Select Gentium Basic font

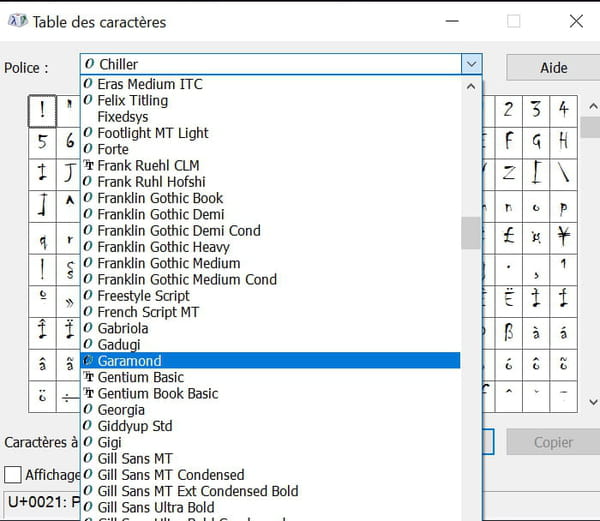coord(270,377)
